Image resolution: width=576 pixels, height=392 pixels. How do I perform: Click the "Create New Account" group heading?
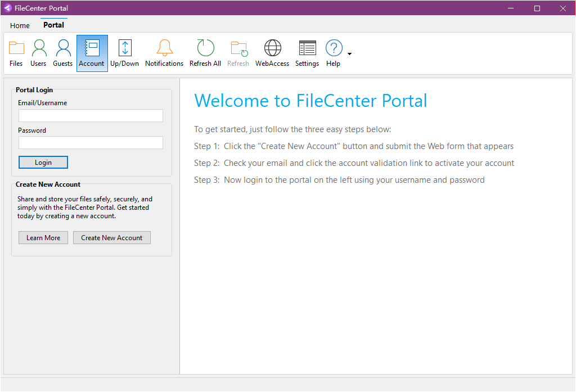pos(48,184)
